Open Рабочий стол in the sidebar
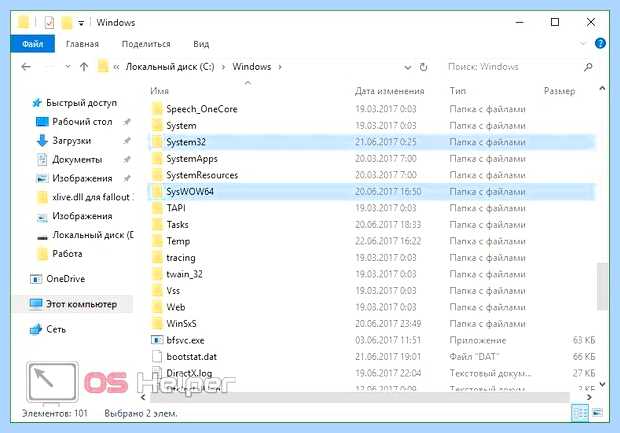 [82, 122]
